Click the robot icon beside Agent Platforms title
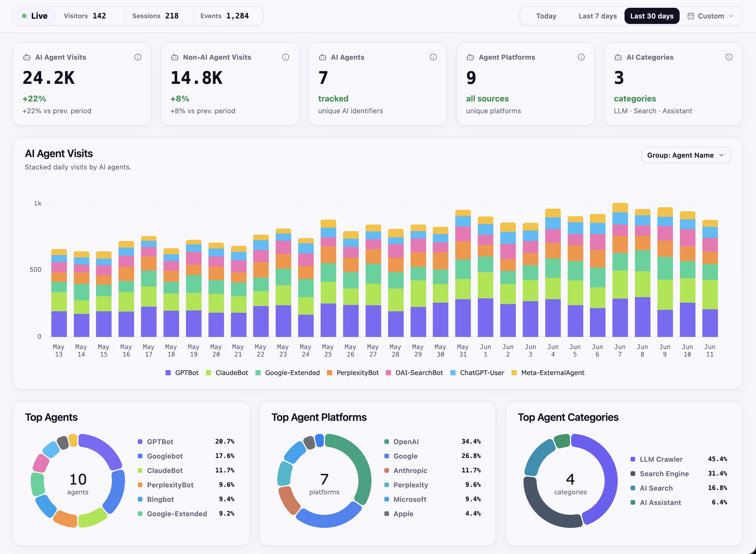Screen dimensions: 756x554 point(470,57)
